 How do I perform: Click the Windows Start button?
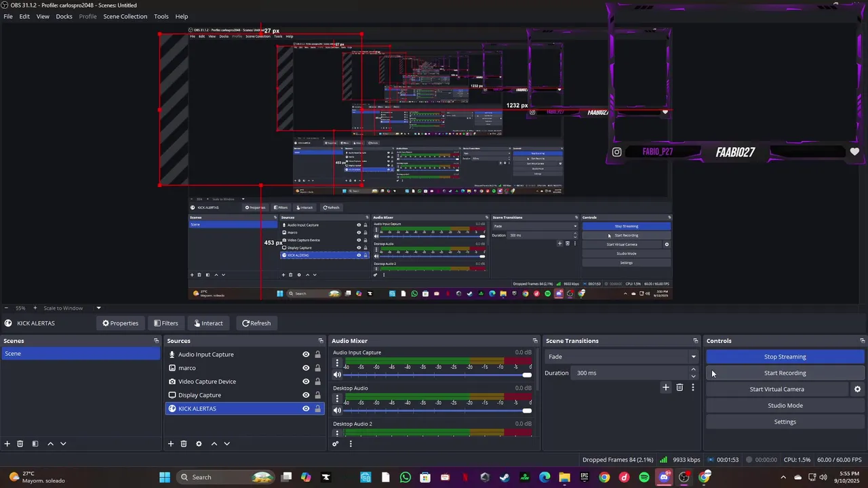click(x=165, y=477)
